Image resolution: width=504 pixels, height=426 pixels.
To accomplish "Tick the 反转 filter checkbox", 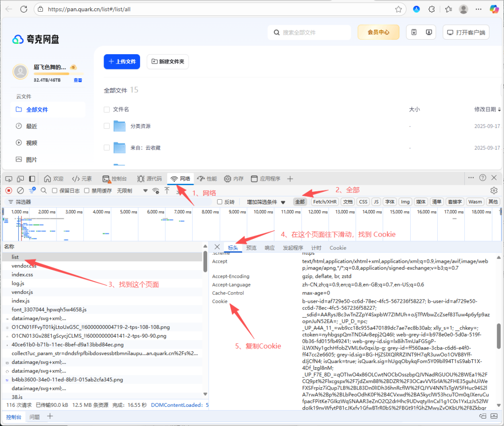I will click(x=220, y=202).
